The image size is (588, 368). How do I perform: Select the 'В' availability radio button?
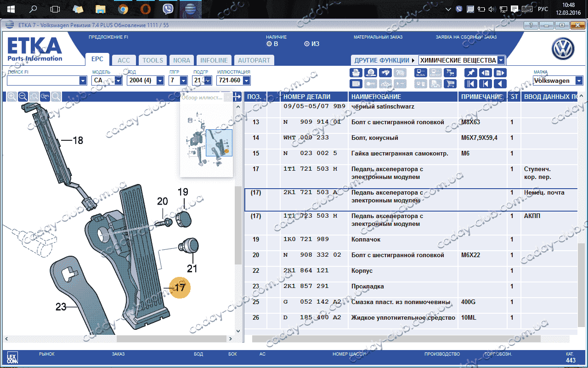pos(269,44)
